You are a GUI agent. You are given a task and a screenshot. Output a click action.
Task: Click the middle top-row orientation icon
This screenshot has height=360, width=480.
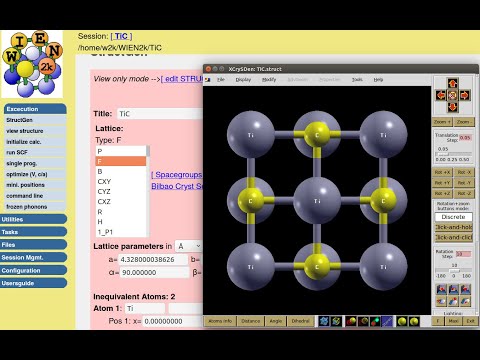tap(453, 289)
